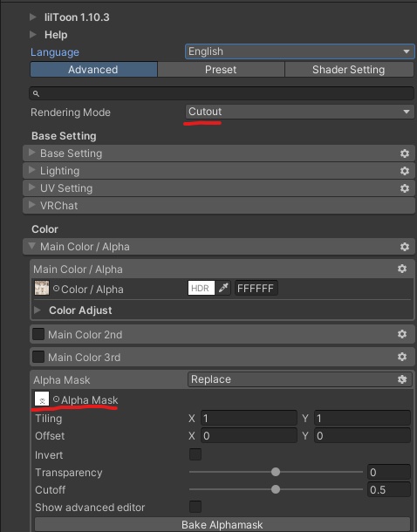Open gear menu for Lighting section

pyautogui.click(x=405, y=171)
